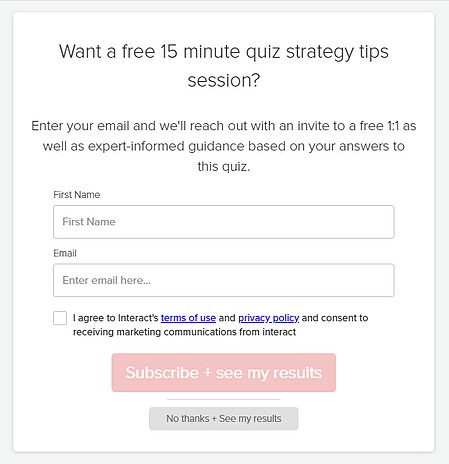
Task: Click text line 'well as expert-informed guidance'
Action: pos(224,146)
